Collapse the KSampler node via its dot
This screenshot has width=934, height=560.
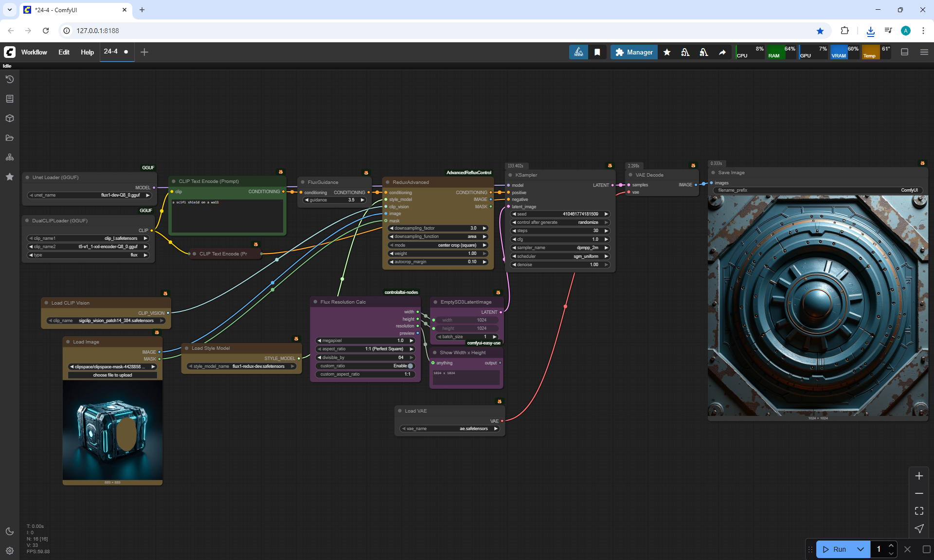pyautogui.click(x=510, y=175)
